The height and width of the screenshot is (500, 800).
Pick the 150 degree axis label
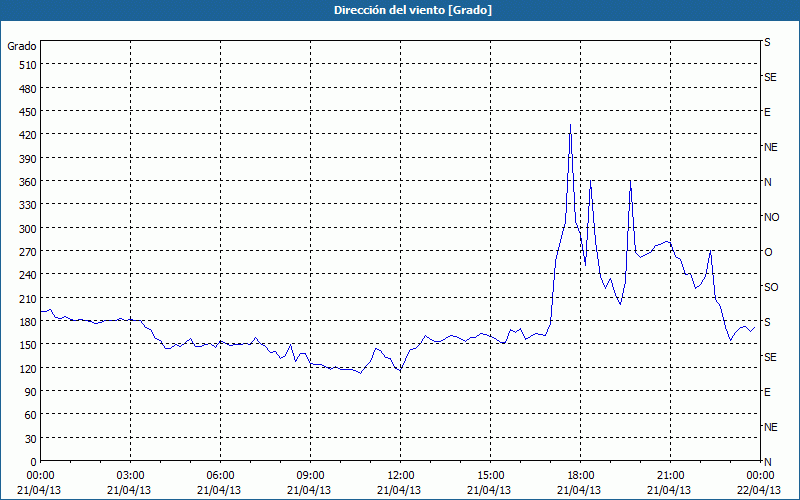(x=28, y=345)
